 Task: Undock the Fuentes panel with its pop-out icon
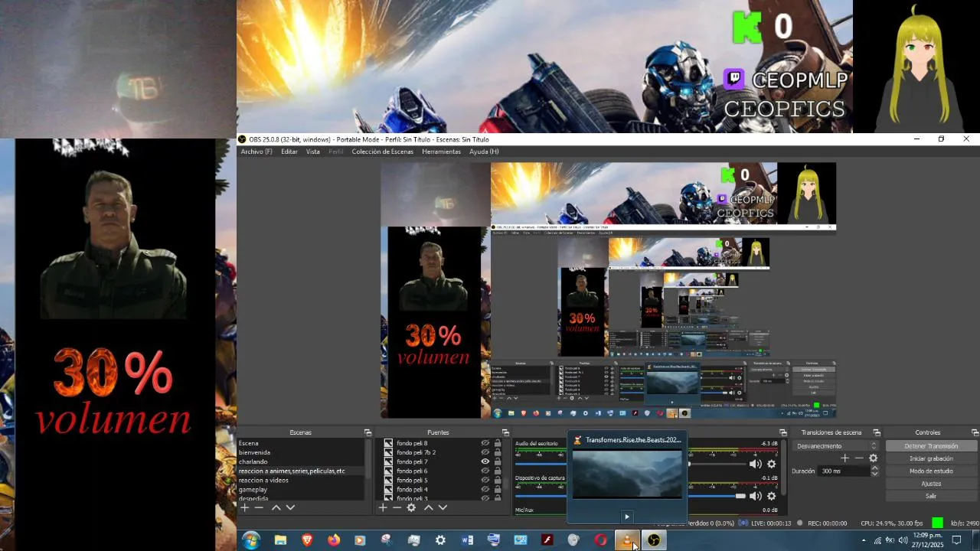(x=505, y=432)
